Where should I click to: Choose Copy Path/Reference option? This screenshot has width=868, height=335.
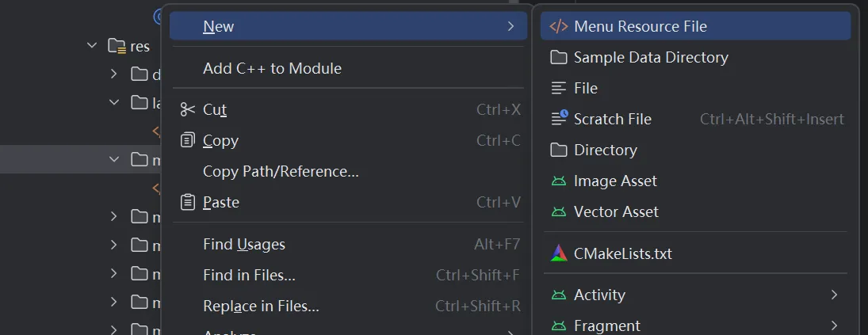(281, 171)
